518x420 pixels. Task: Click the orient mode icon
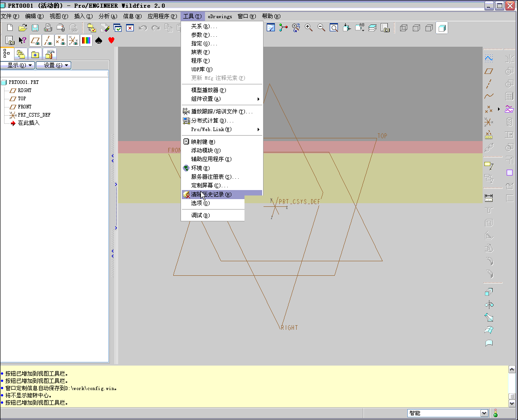[x=296, y=28]
